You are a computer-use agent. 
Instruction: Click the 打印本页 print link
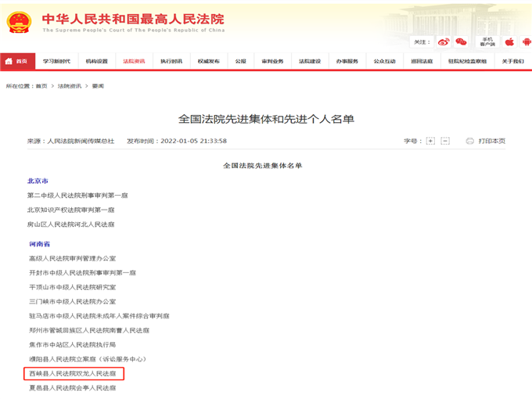pos(492,141)
